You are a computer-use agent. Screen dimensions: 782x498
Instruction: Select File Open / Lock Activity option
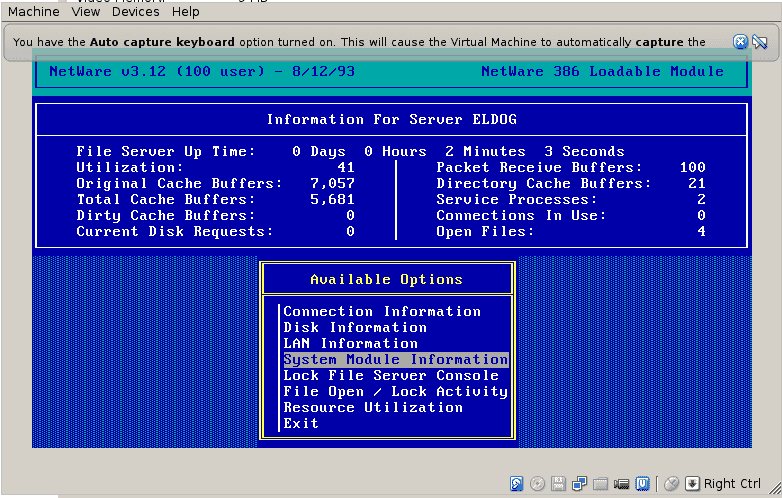point(395,391)
